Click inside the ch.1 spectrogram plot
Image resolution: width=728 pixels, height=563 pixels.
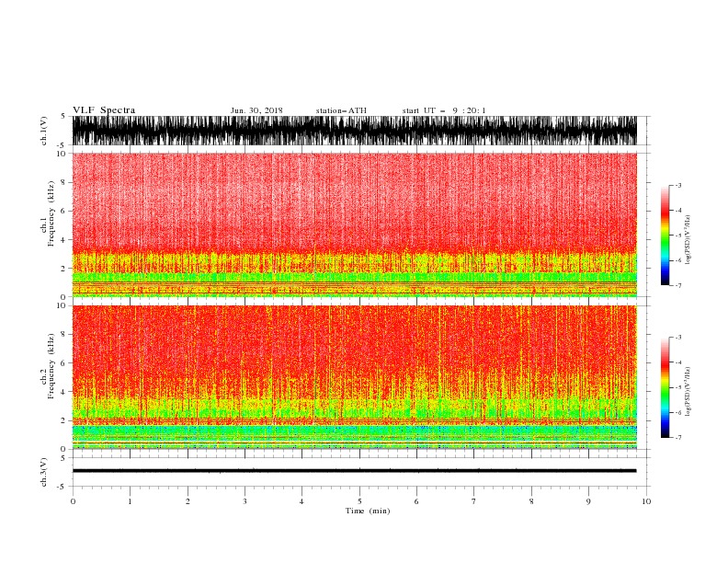[x=355, y=224]
